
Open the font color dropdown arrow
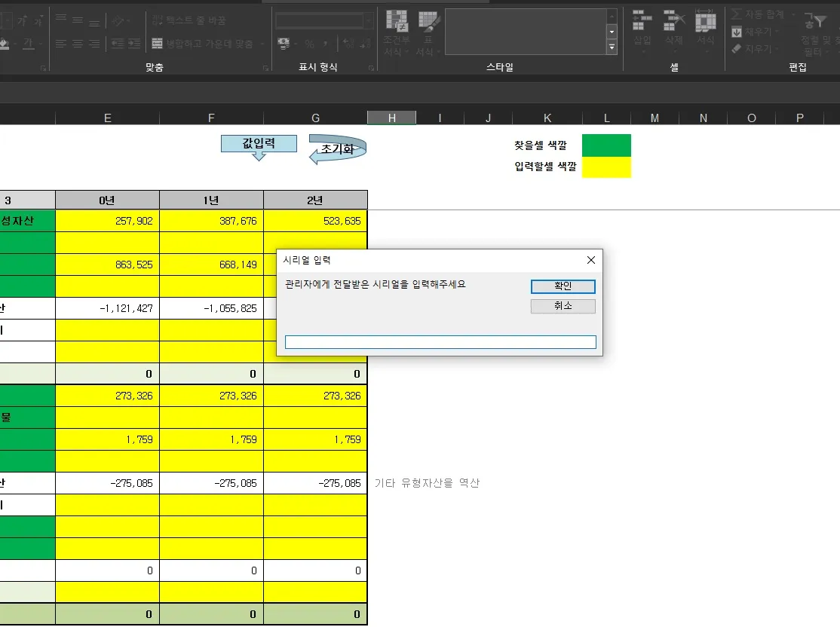40,44
